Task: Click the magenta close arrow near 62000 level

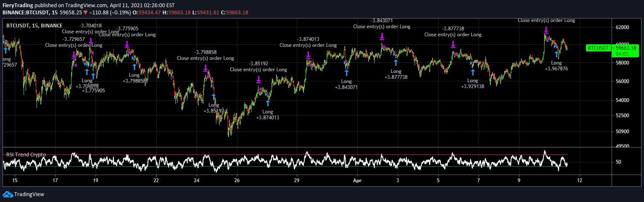Action: tap(546, 30)
